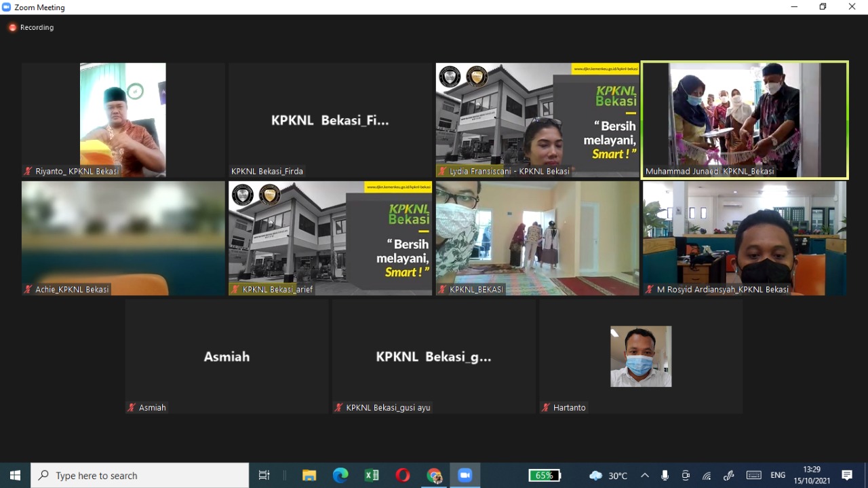868x488 pixels.
Task: Open the clock showing 13:29 date flyout
Action: pos(812,476)
